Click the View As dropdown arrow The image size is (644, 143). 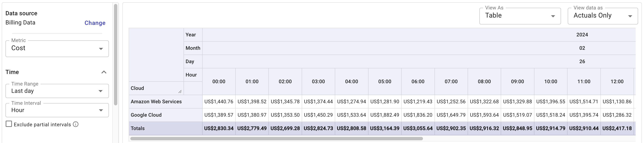coord(553,16)
